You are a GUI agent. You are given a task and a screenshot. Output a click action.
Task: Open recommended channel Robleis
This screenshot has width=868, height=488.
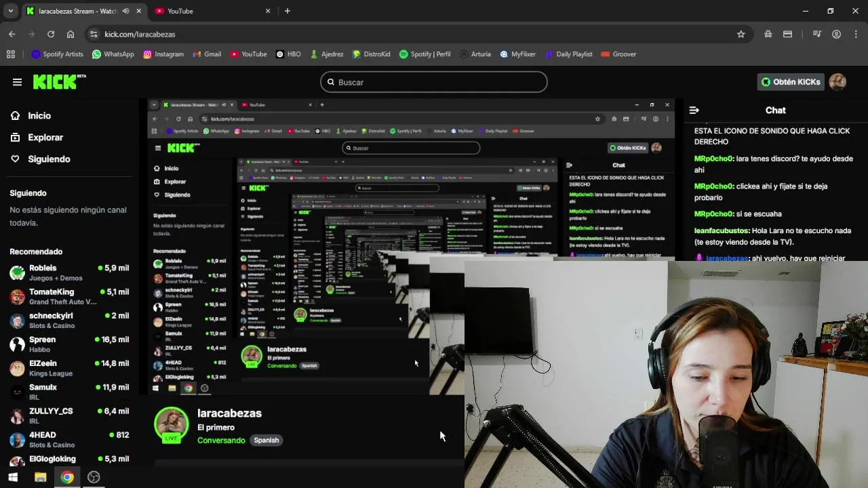pos(69,273)
